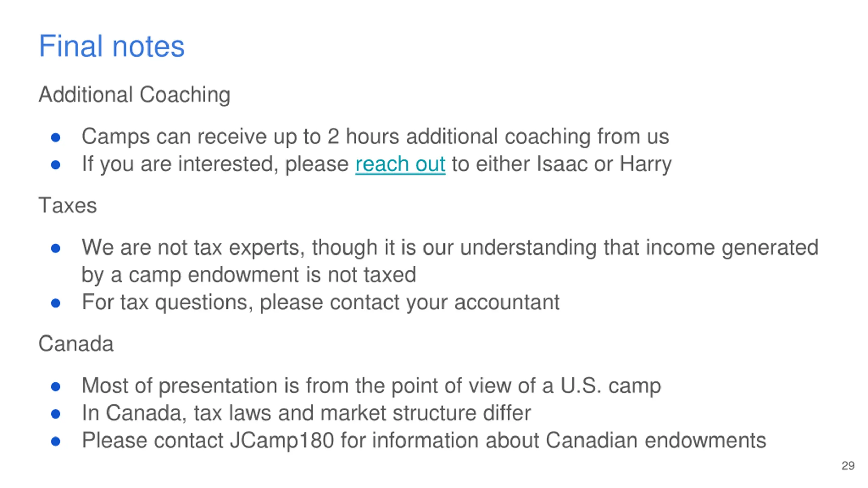Click 'please contact your accountant' text

click(410, 302)
